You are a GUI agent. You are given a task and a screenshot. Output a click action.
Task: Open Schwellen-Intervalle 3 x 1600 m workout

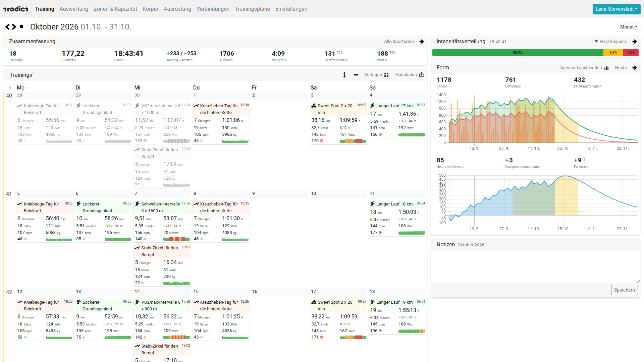pos(162,221)
